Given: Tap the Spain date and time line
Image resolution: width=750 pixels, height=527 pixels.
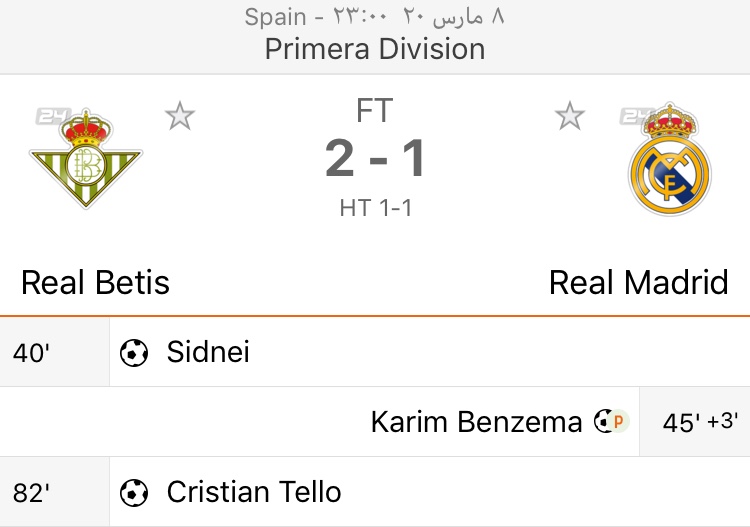Looking at the screenshot, I should tap(375, 17).
